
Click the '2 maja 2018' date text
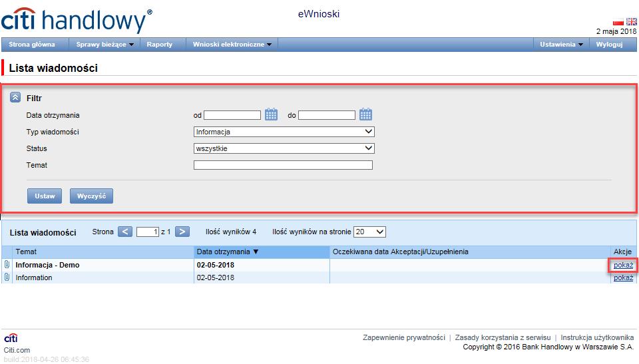pos(616,31)
